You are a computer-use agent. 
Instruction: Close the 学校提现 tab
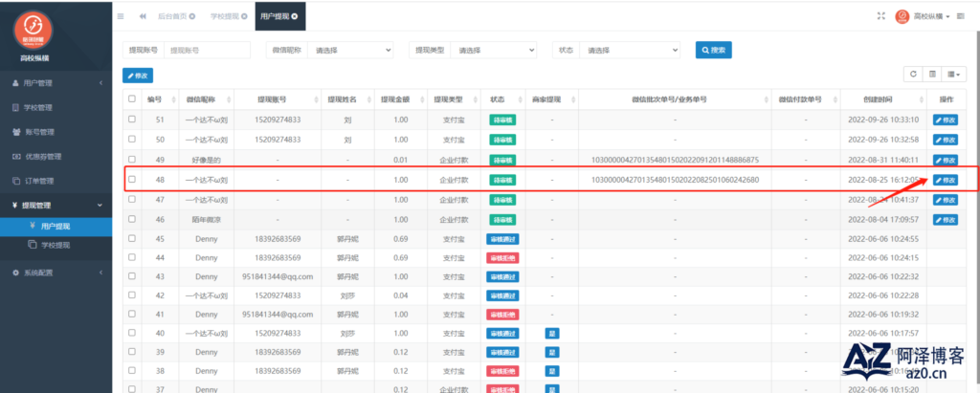[x=244, y=16]
